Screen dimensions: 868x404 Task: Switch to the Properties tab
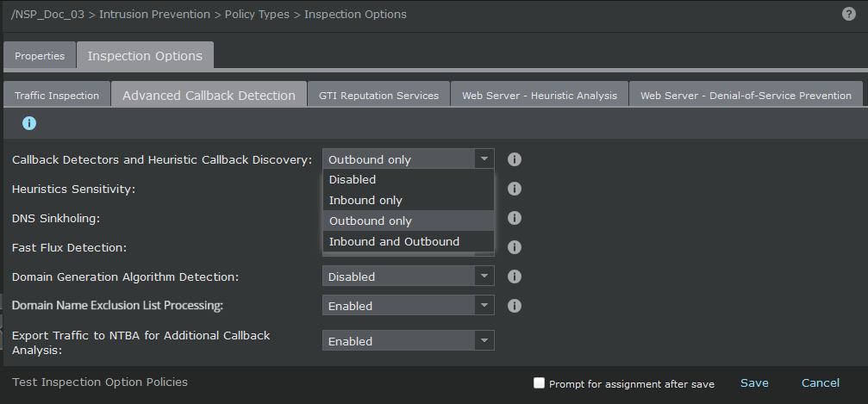40,56
